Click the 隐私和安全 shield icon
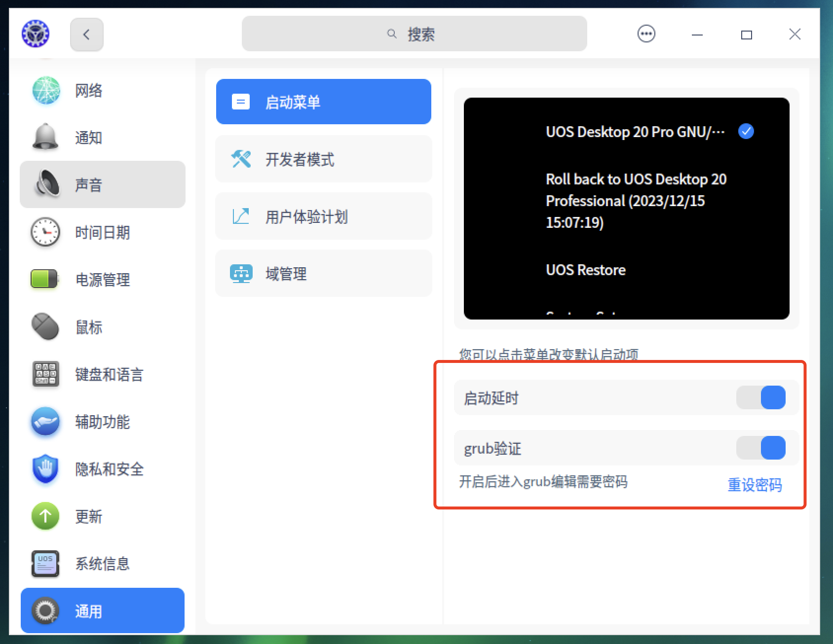This screenshot has width=833, height=644. click(x=45, y=468)
